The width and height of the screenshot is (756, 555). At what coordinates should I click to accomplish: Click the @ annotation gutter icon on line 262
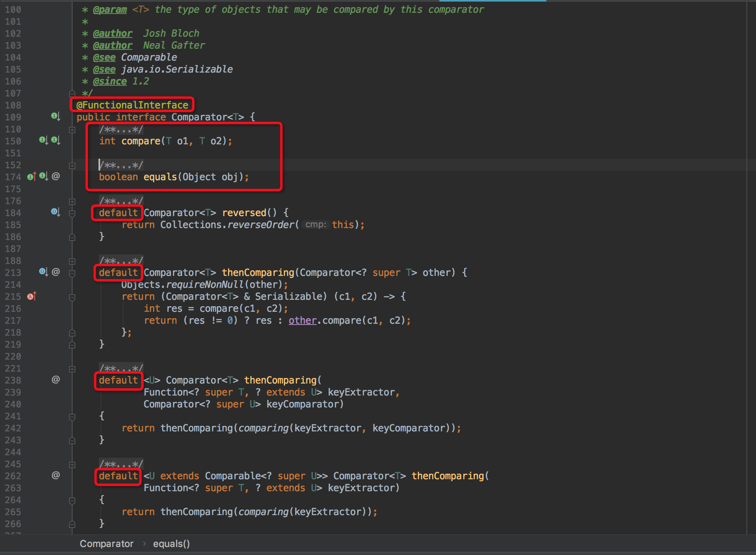point(56,475)
